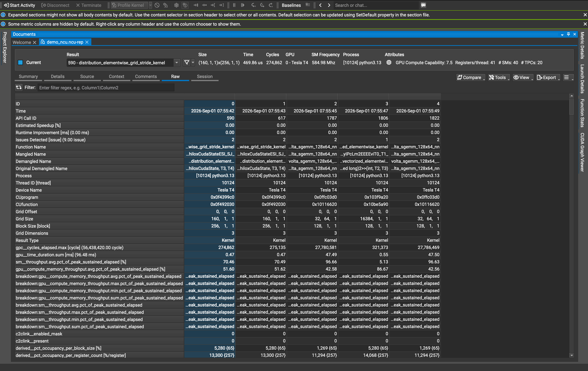Dismiss the hidden metric columns banner

585,24
